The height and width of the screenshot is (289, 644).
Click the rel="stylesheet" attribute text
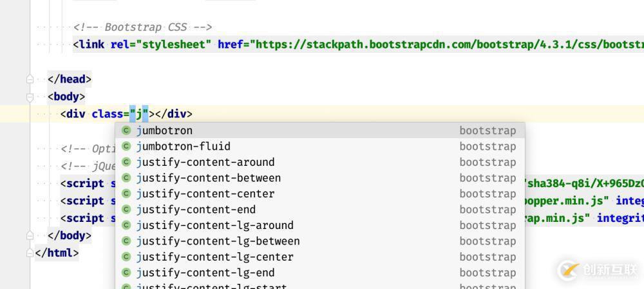[x=160, y=44]
